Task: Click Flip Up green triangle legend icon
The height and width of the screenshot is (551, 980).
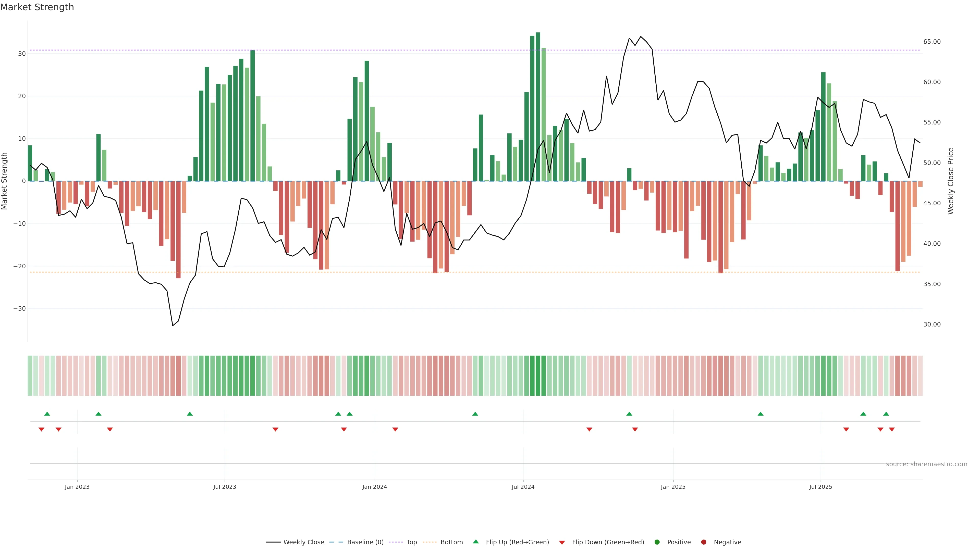Action: (x=475, y=542)
